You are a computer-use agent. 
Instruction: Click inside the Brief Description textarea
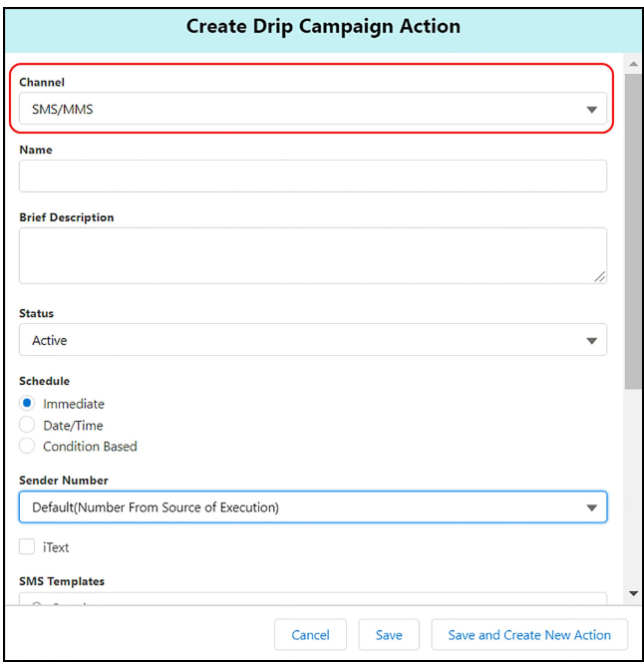point(312,255)
